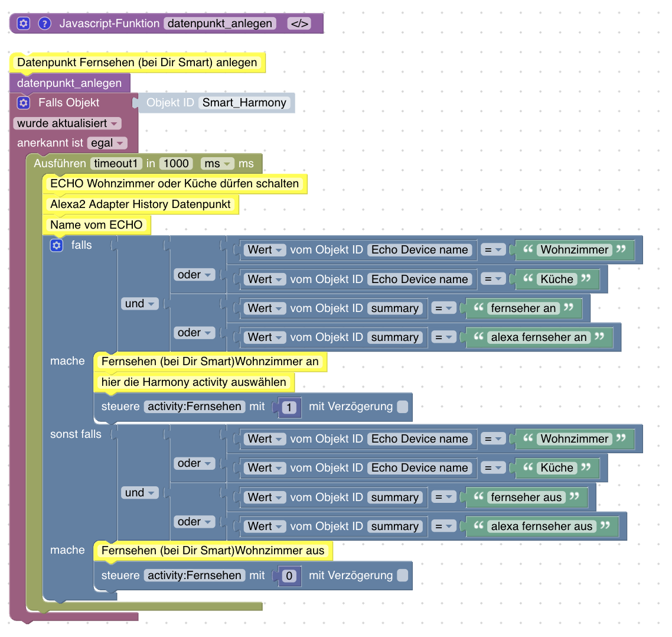Open gear settings of Javascript-Funktion block

(x=24, y=23)
